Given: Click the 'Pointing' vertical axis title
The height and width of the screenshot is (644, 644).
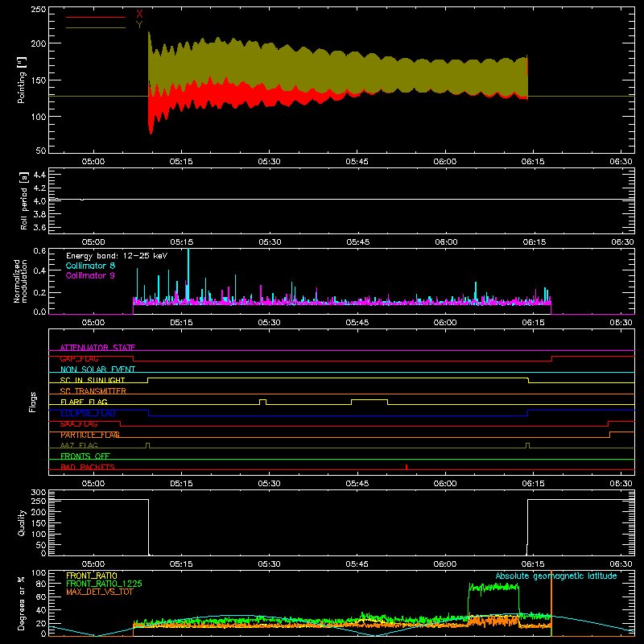Looking at the screenshot, I should 22,80.
